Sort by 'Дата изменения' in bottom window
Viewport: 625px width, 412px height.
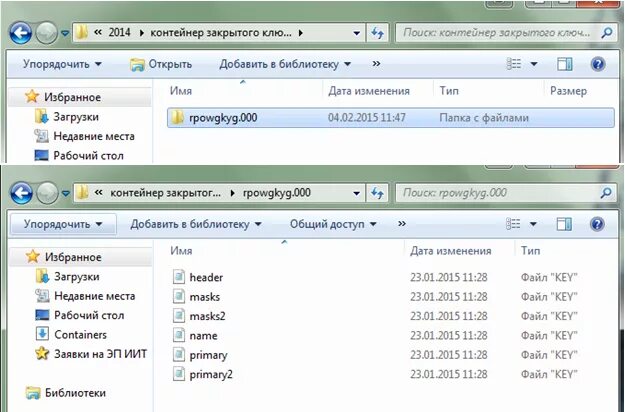pos(450,251)
